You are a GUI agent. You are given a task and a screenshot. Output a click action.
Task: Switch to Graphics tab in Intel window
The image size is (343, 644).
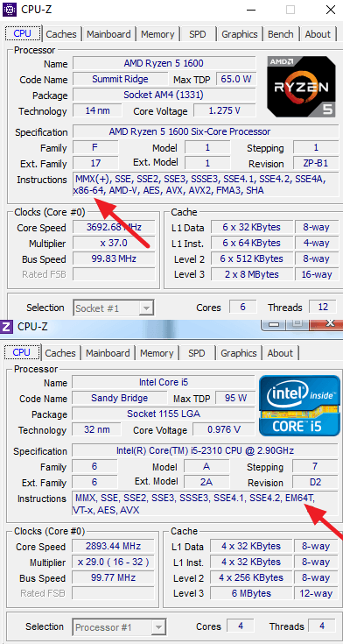[x=239, y=353]
